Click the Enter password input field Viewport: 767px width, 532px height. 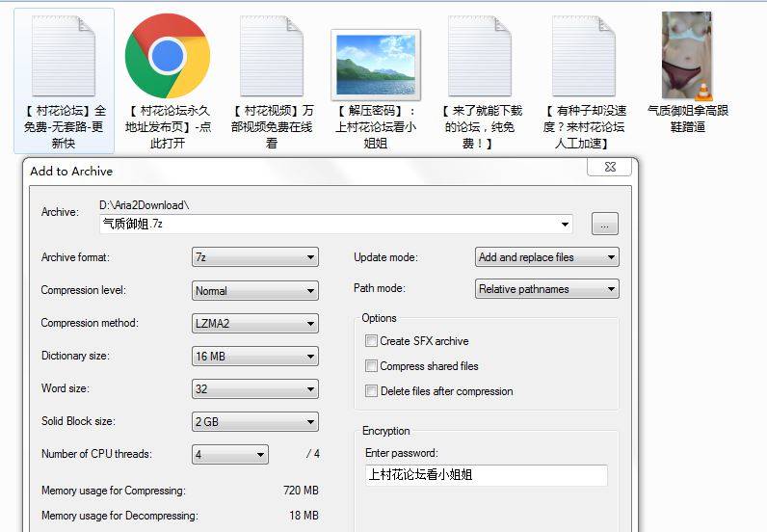click(x=486, y=475)
